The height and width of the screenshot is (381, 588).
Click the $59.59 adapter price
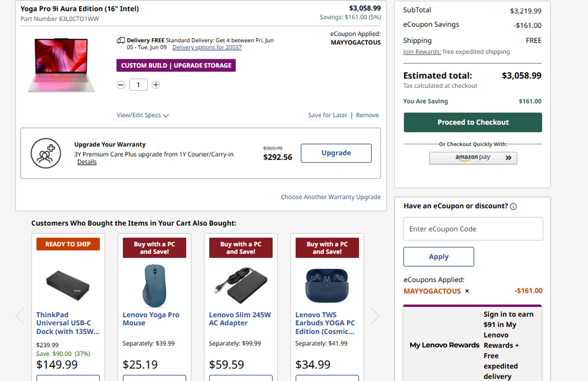(226, 365)
